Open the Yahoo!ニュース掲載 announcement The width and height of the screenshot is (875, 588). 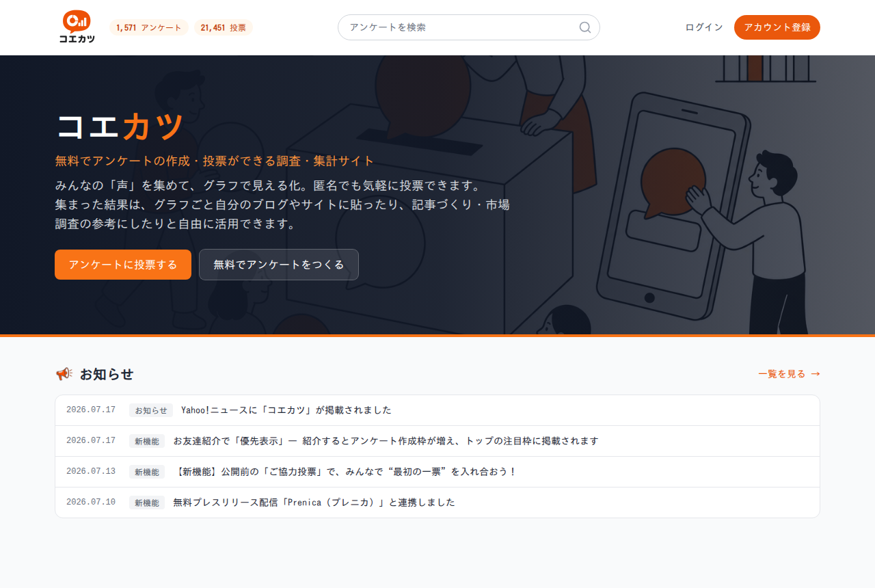pyautogui.click(x=437, y=410)
